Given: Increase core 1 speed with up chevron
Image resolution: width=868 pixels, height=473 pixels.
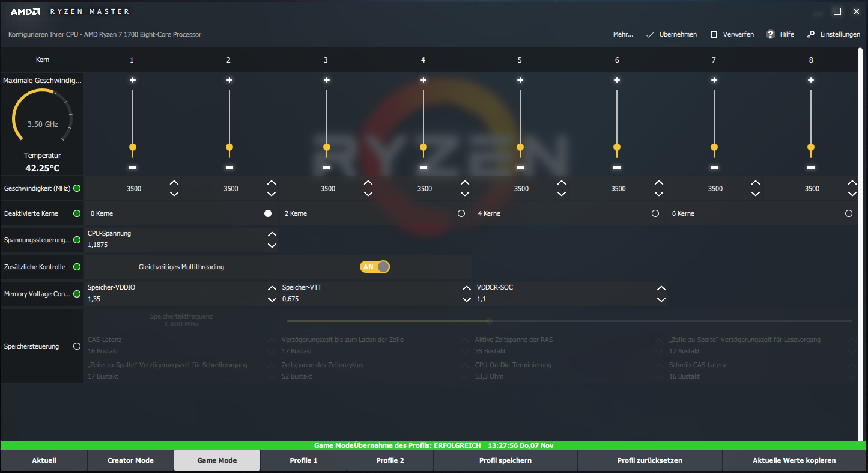Looking at the screenshot, I should [174, 183].
